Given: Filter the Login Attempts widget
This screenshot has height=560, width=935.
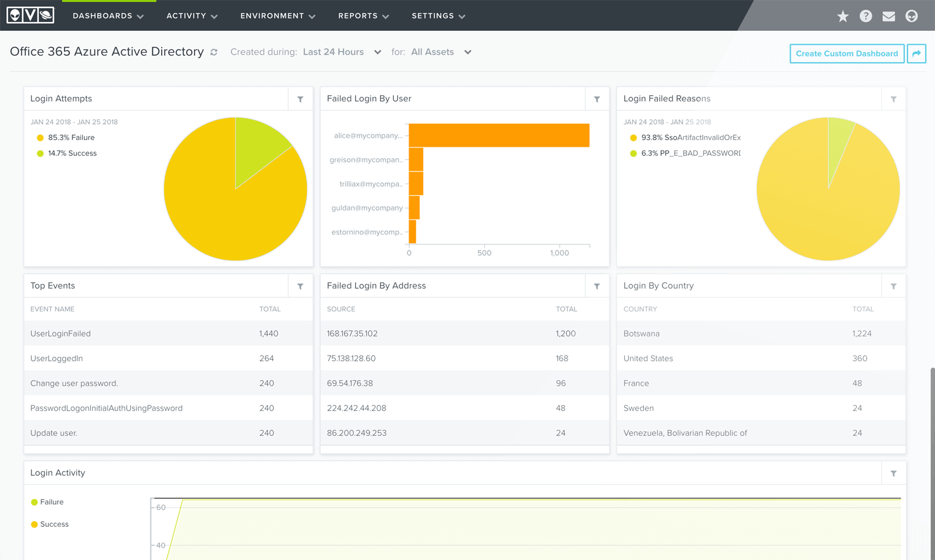Looking at the screenshot, I should (300, 99).
